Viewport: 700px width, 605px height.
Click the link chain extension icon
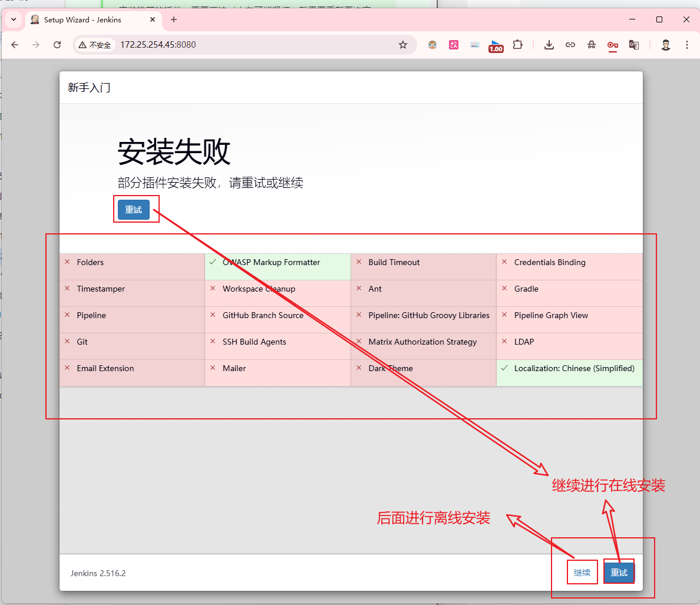570,45
